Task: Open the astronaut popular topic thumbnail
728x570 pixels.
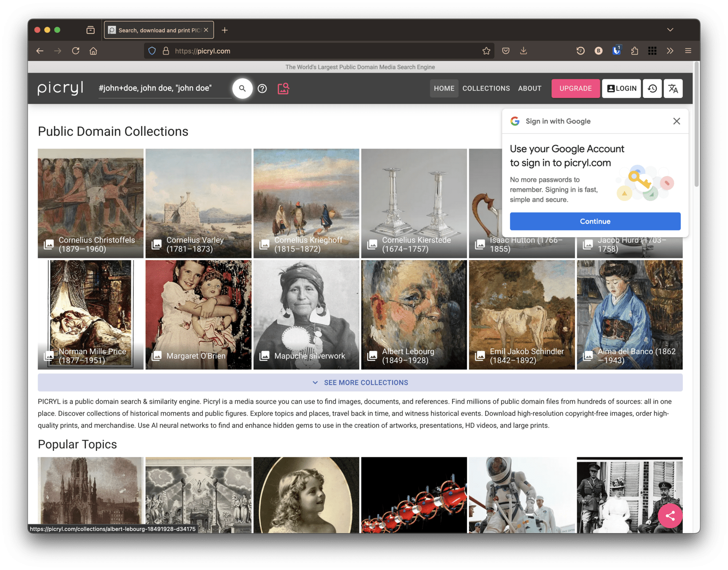Action: click(522, 495)
